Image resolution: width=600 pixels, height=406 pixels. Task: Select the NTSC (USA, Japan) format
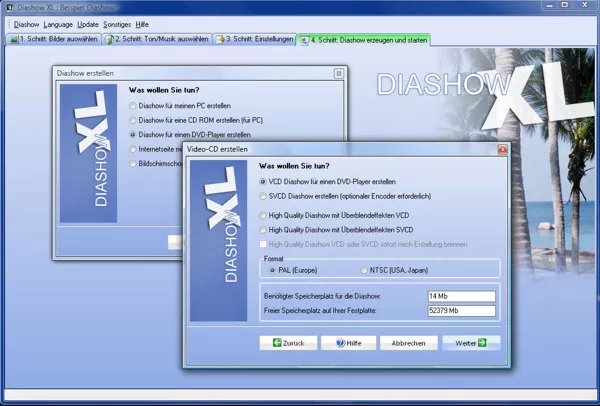point(363,269)
